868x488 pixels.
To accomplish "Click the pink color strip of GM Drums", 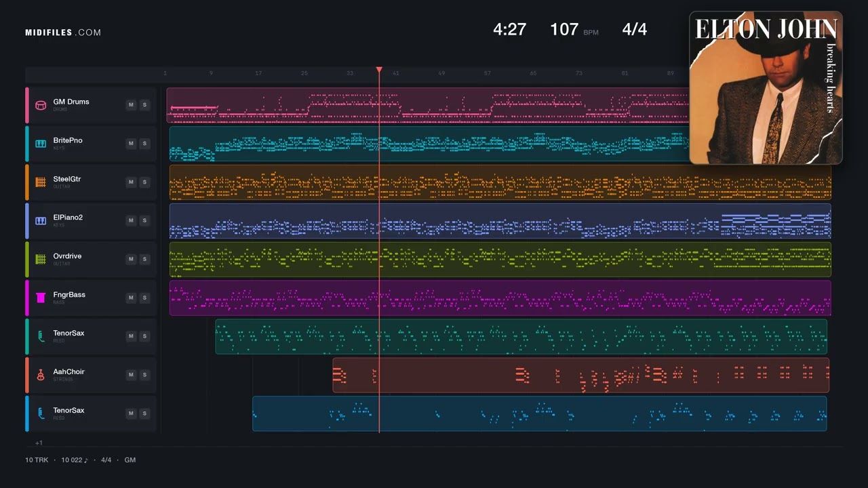I will (x=27, y=105).
